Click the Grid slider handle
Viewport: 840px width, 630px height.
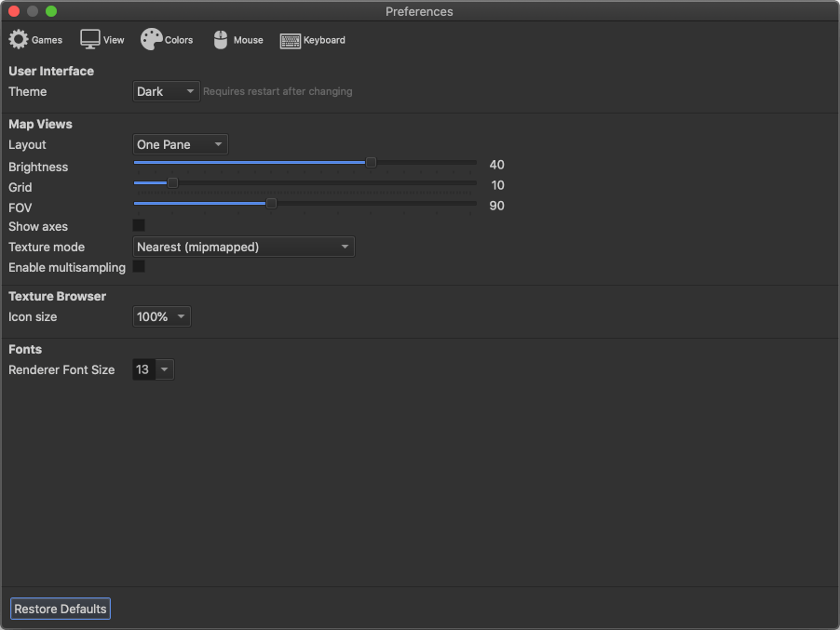pos(172,183)
